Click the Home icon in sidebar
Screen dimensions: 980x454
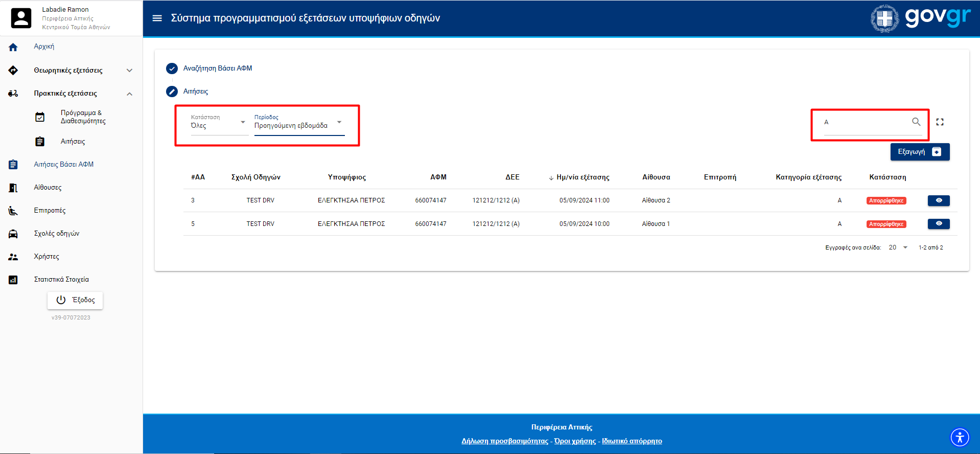pos(13,47)
